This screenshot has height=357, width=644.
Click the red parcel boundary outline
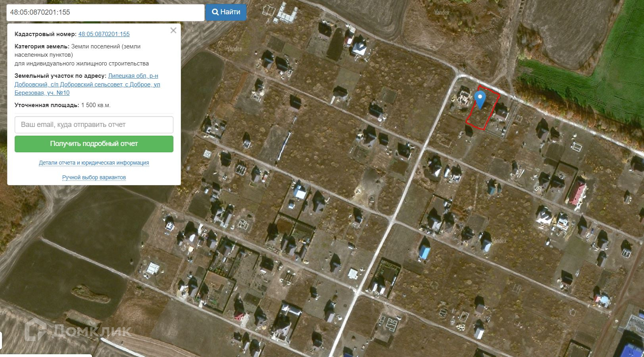[483, 107]
